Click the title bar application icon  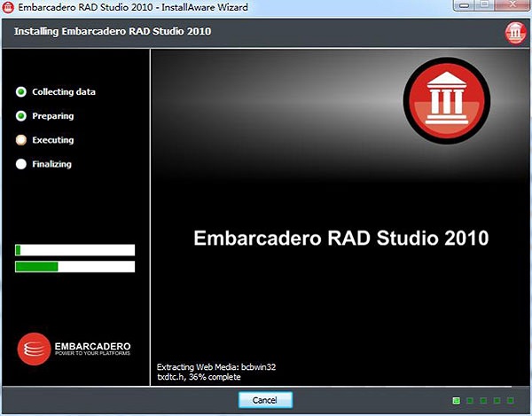[x=8, y=7]
